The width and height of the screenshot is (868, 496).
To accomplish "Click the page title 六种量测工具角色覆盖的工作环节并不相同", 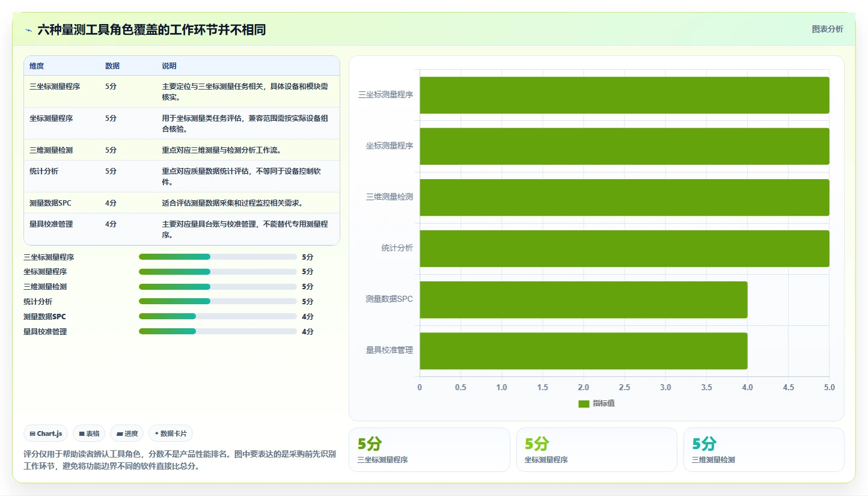I will click(x=151, y=30).
